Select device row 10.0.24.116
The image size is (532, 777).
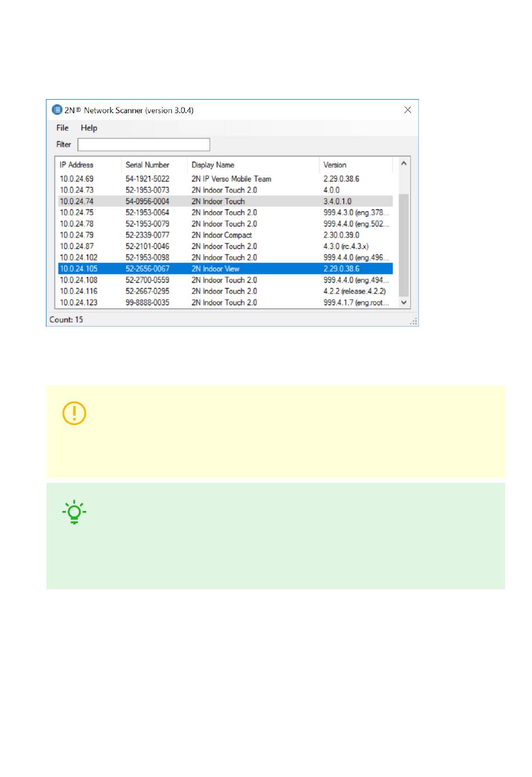tap(225, 291)
